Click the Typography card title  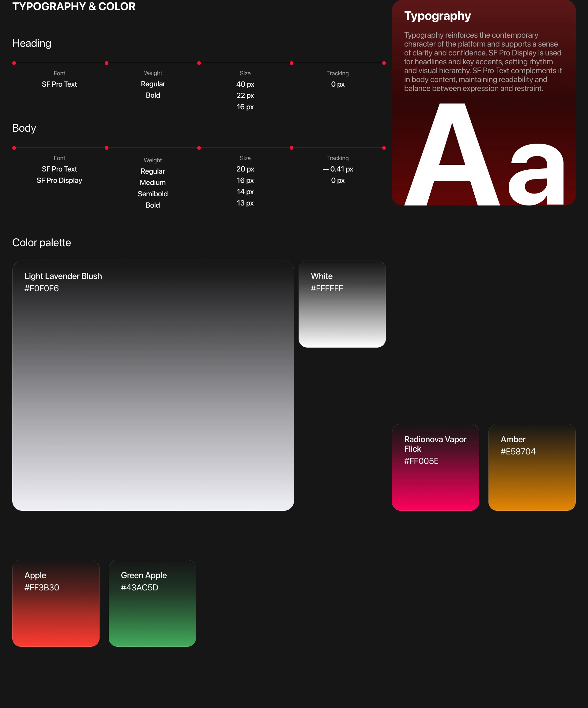coord(437,16)
